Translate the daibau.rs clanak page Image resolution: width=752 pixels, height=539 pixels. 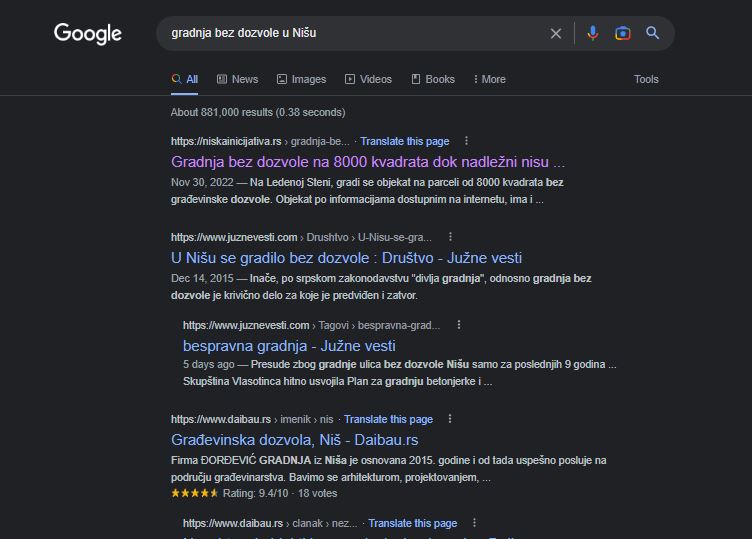tap(413, 523)
